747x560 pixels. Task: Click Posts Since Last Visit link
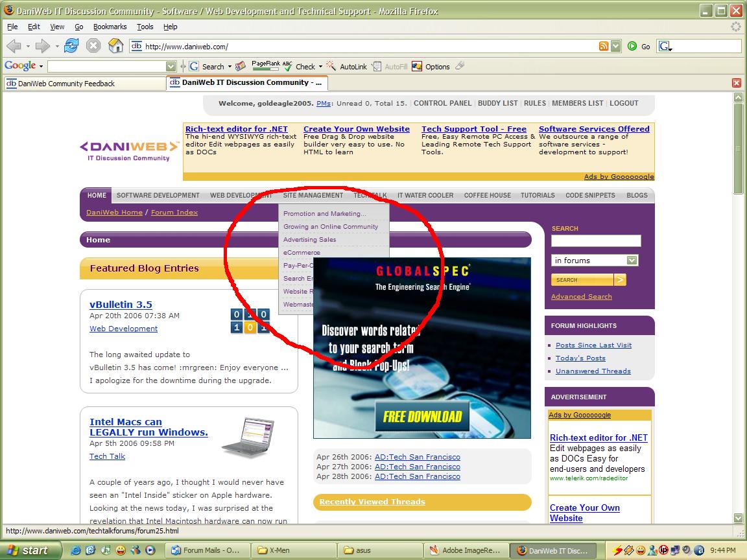tap(593, 345)
